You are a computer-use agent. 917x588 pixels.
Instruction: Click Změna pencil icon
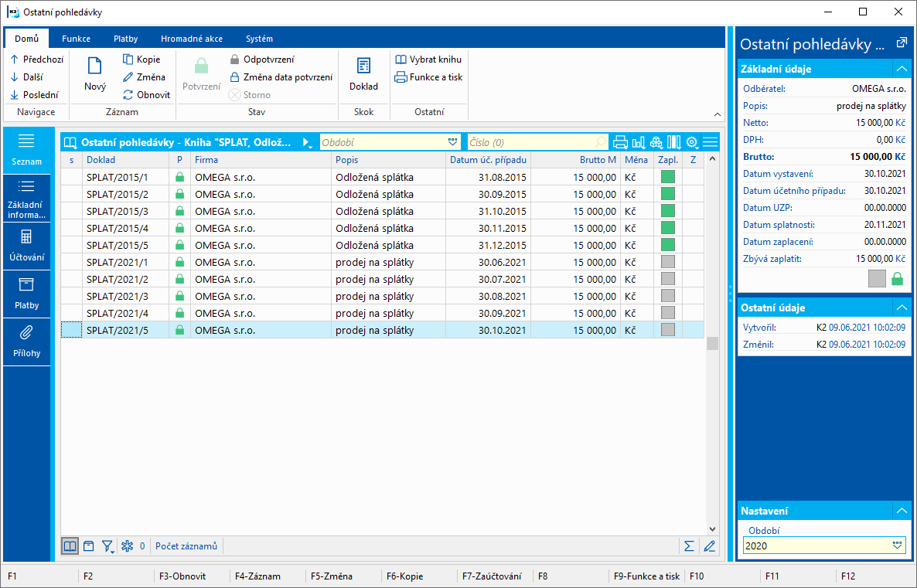[128, 76]
